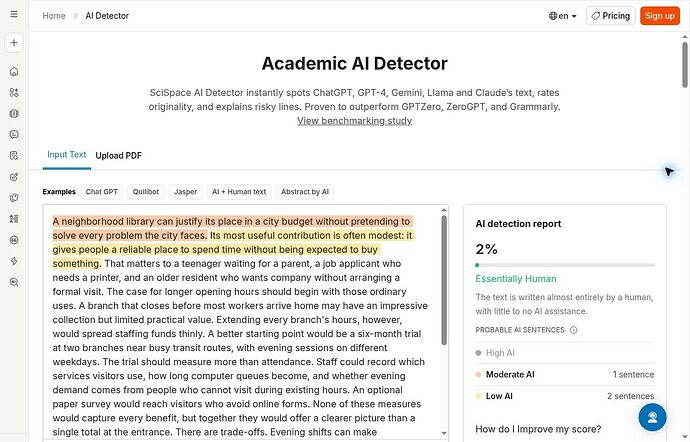Click the yellow Low AI color dot
Viewport: 690px width, 442px height.
point(478,396)
